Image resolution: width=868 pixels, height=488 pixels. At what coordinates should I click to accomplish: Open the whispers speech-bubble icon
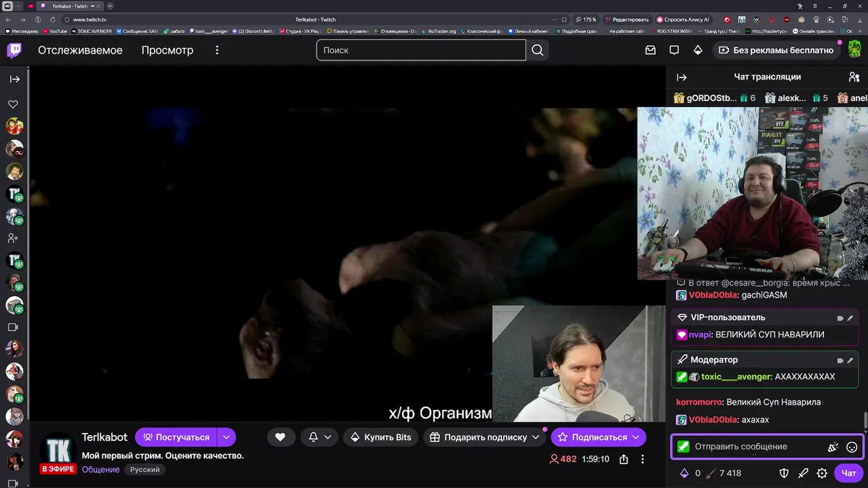(x=674, y=50)
